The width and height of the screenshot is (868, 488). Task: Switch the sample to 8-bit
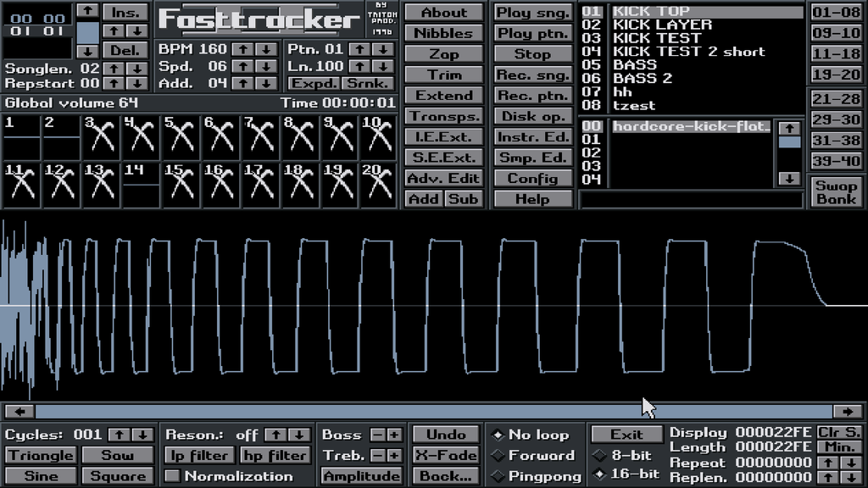click(x=599, y=456)
